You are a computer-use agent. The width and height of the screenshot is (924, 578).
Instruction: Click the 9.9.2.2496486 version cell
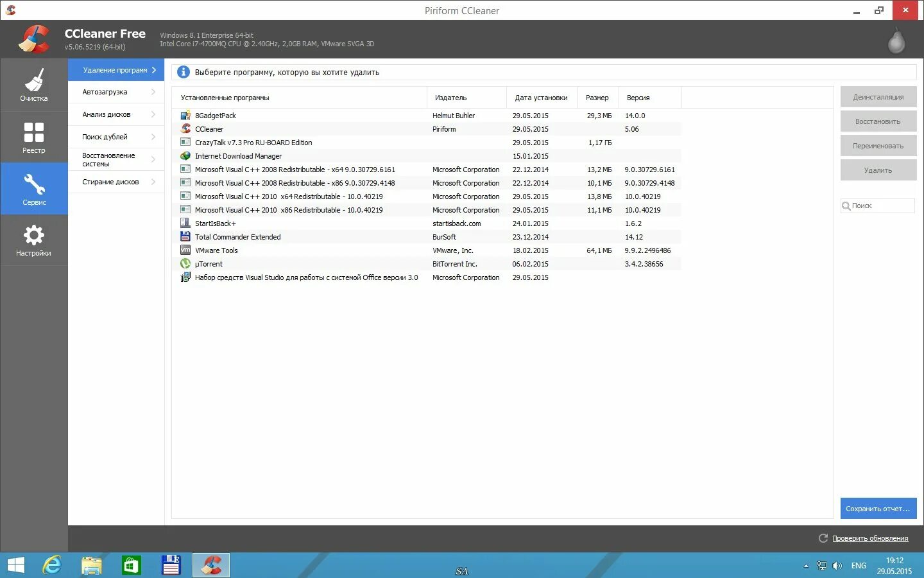[x=647, y=250]
